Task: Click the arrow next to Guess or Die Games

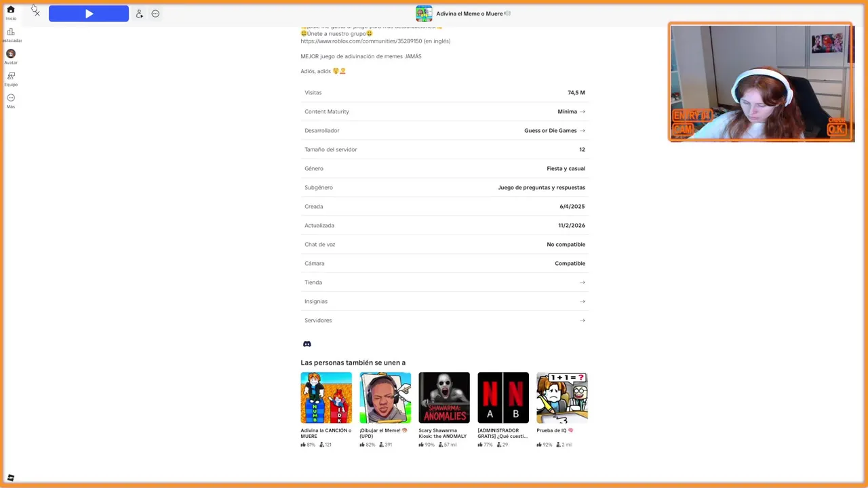Action: point(583,130)
